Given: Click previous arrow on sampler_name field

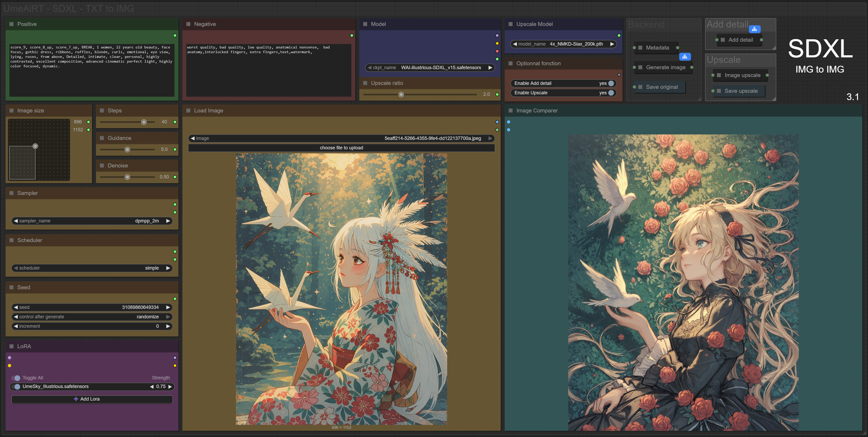Looking at the screenshot, I should (x=15, y=221).
